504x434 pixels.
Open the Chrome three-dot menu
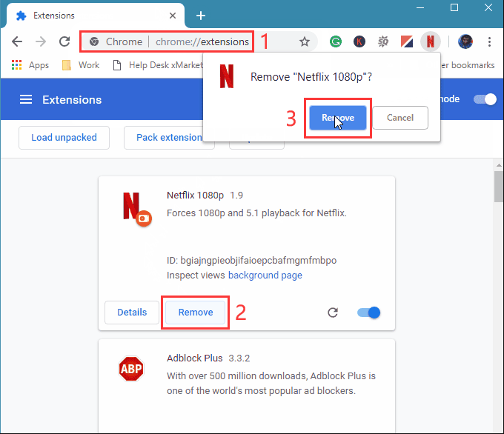click(x=489, y=41)
